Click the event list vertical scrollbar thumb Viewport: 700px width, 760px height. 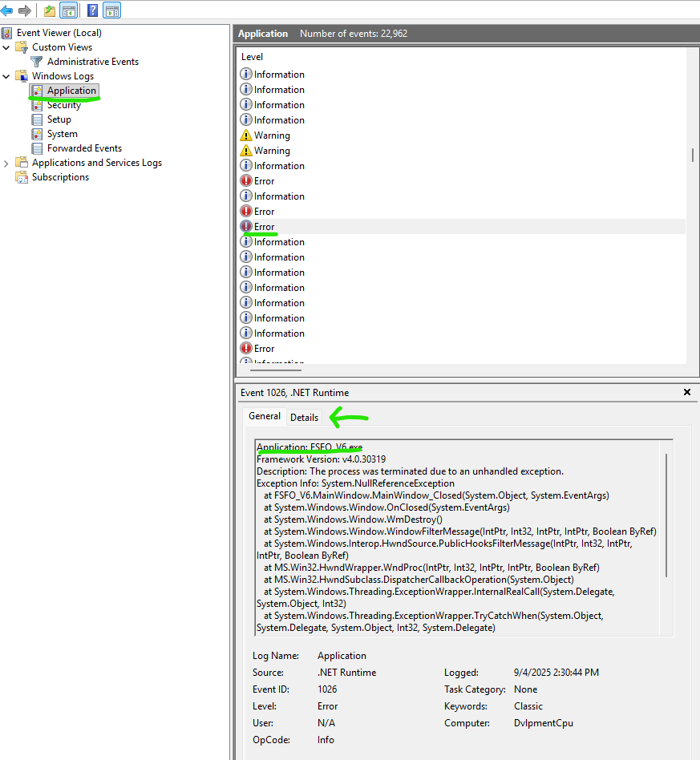(692, 155)
